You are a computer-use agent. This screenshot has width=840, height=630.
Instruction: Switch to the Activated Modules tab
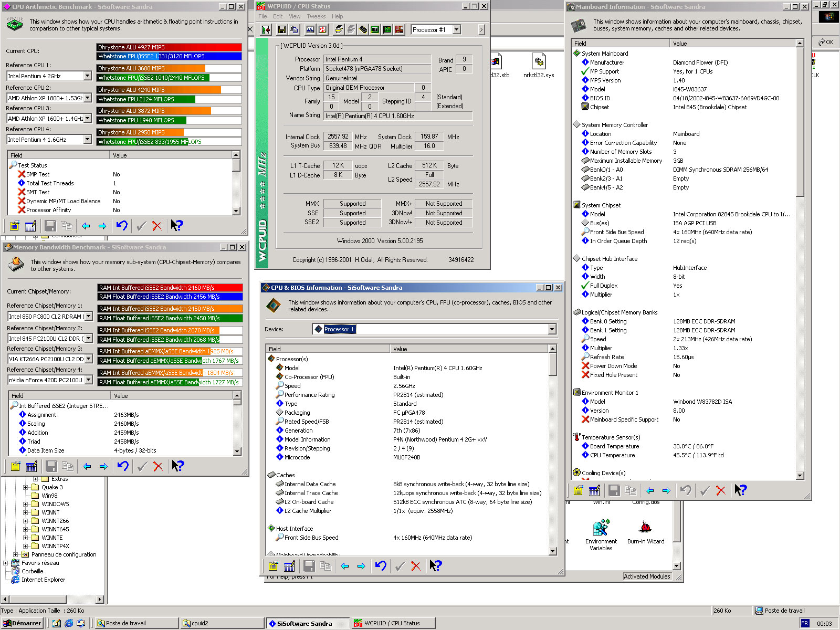(x=646, y=576)
